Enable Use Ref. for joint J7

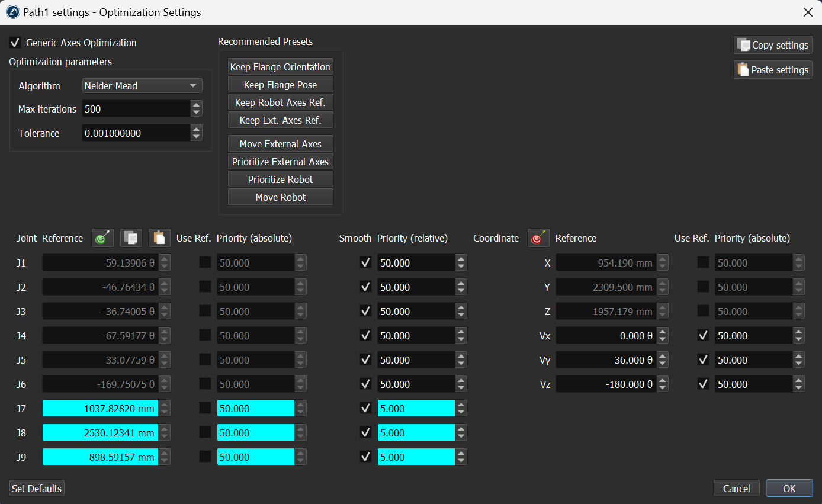205,408
